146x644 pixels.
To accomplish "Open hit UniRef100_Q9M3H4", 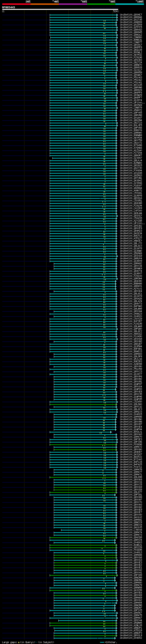I will [x=131, y=278].
